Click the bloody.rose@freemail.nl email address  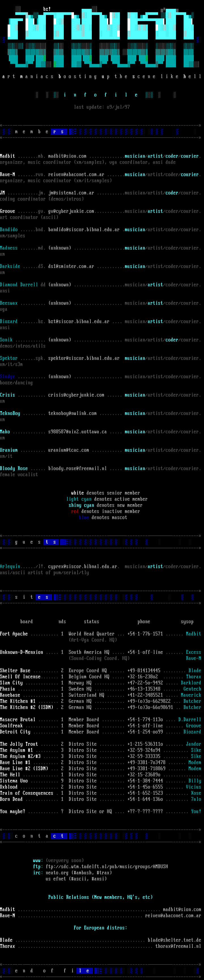click(77, 468)
